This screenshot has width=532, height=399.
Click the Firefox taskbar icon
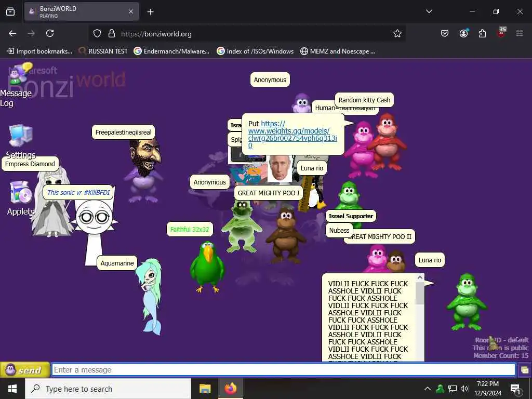click(230, 389)
